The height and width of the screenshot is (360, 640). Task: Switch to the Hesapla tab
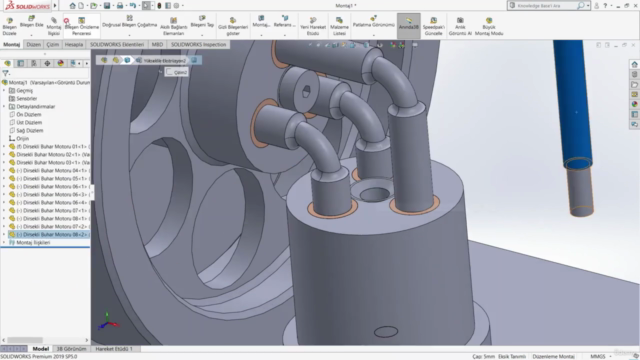point(74,44)
